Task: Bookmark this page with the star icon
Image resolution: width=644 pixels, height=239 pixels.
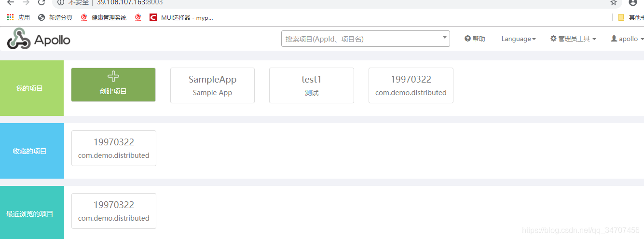Action: (614, 2)
